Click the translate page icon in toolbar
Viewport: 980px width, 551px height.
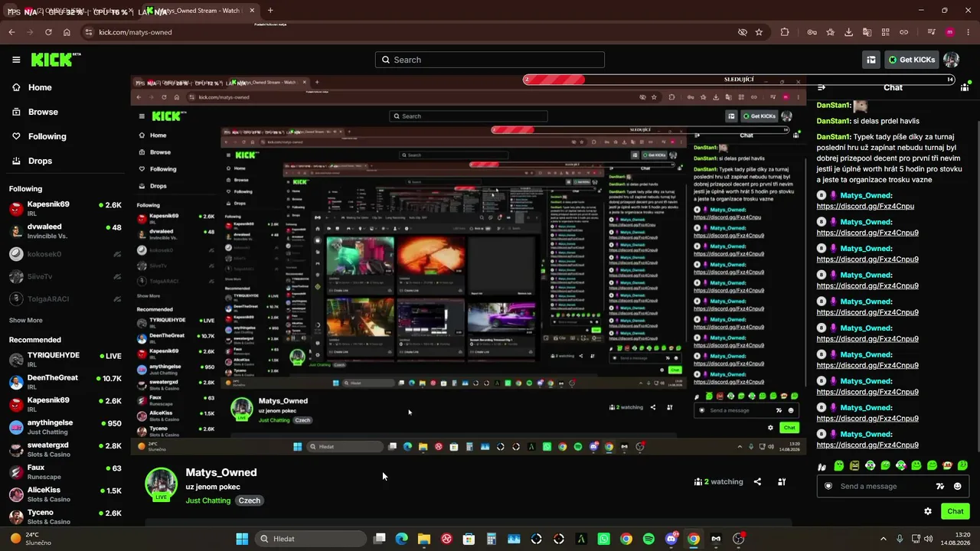[867, 32]
